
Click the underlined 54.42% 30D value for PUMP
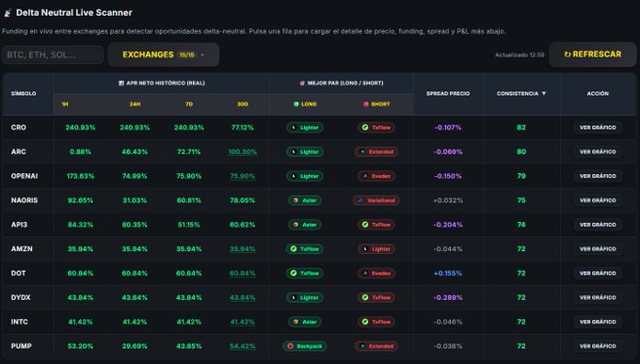pos(243,346)
